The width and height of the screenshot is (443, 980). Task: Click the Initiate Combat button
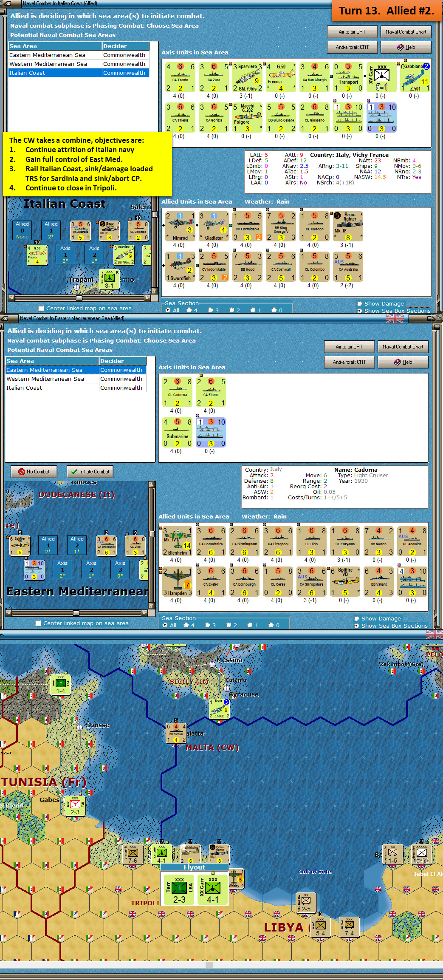click(x=90, y=472)
